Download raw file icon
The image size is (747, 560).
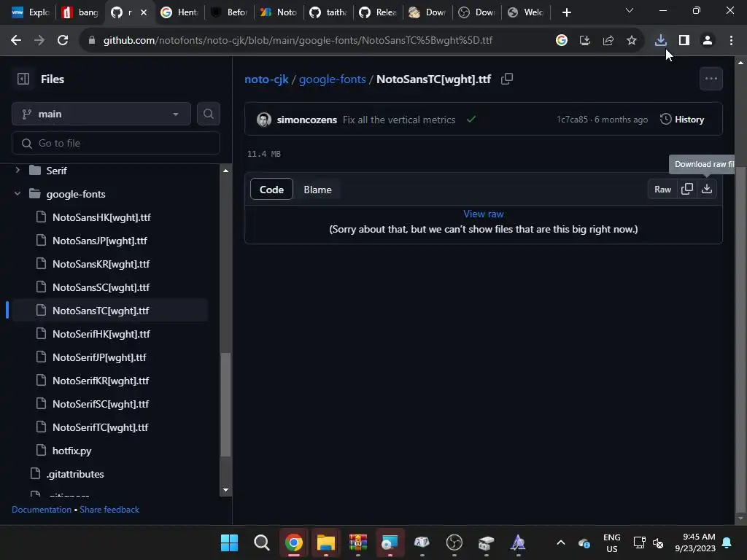706,189
